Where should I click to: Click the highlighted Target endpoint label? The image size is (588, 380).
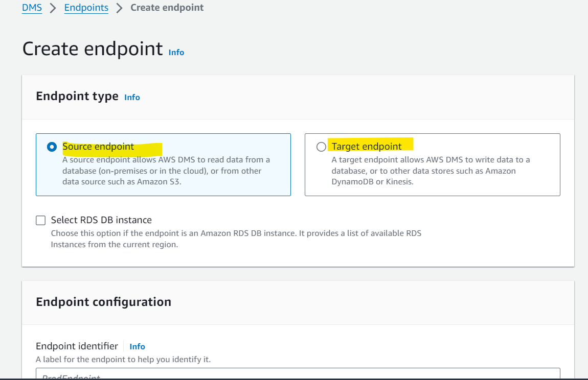click(x=367, y=147)
